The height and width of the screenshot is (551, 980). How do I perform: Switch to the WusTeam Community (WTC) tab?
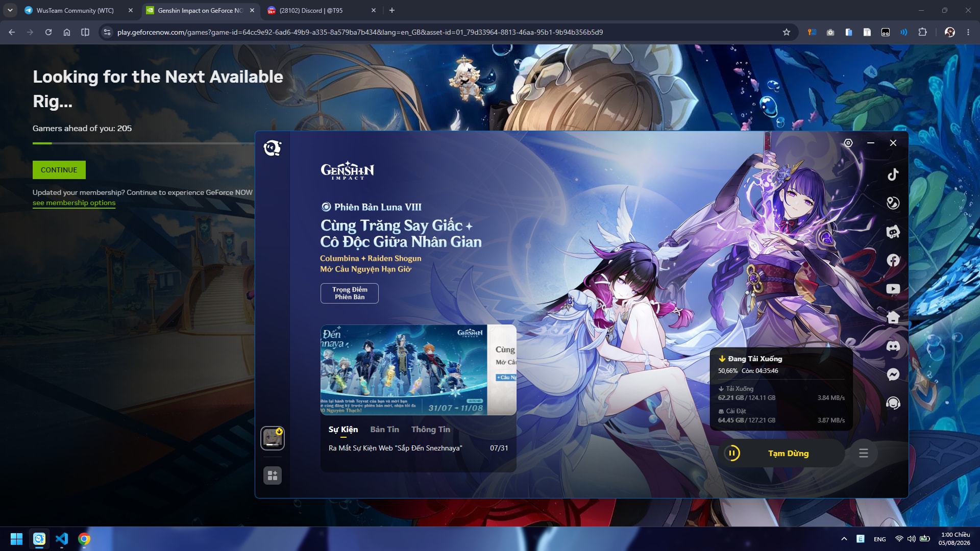(75, 10)
